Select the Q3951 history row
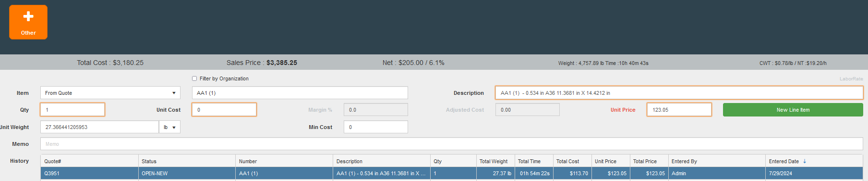The height and width of the screenshot is (181, 868). click(452, 173)
